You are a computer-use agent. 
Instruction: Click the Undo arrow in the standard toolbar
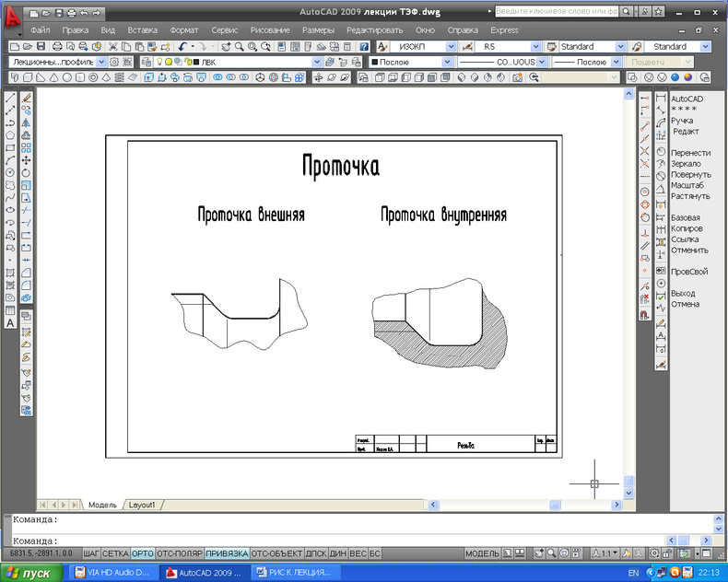183,46
